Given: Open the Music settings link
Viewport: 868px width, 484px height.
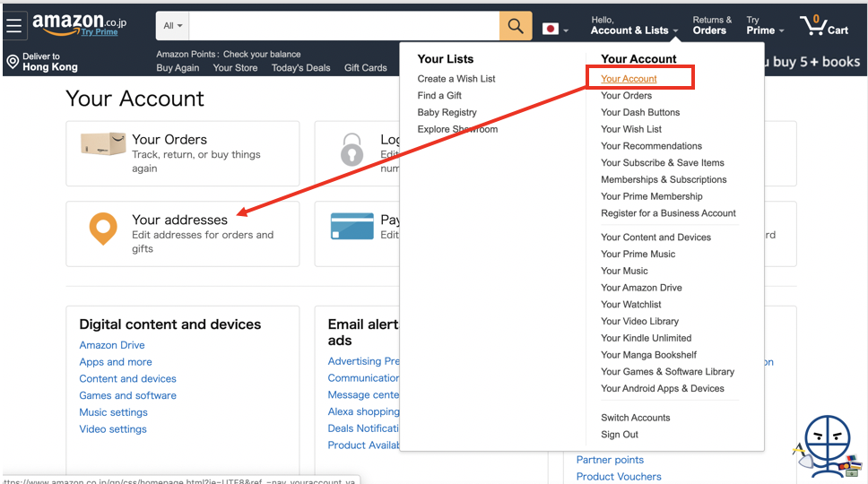Looking at the screenshot, I should pyautogui.click(x=113, y=412).
